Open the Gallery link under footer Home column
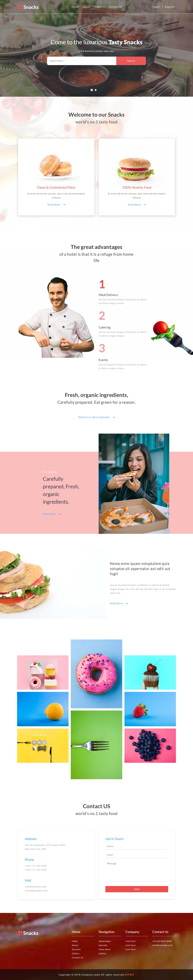The image size is (193, 980). click(x=76, y=953)
